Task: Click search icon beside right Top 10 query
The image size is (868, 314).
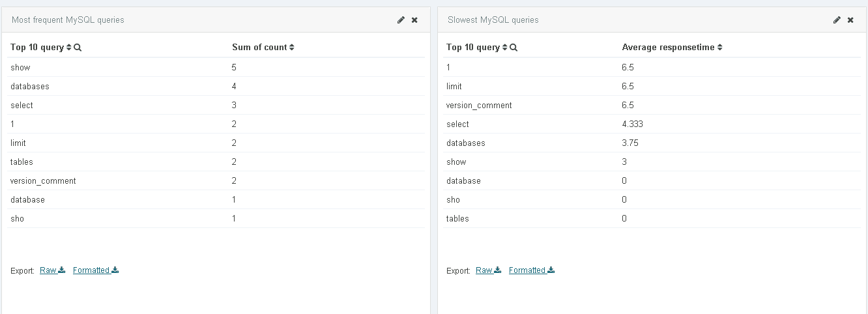Action: click(x=514, y=48)
